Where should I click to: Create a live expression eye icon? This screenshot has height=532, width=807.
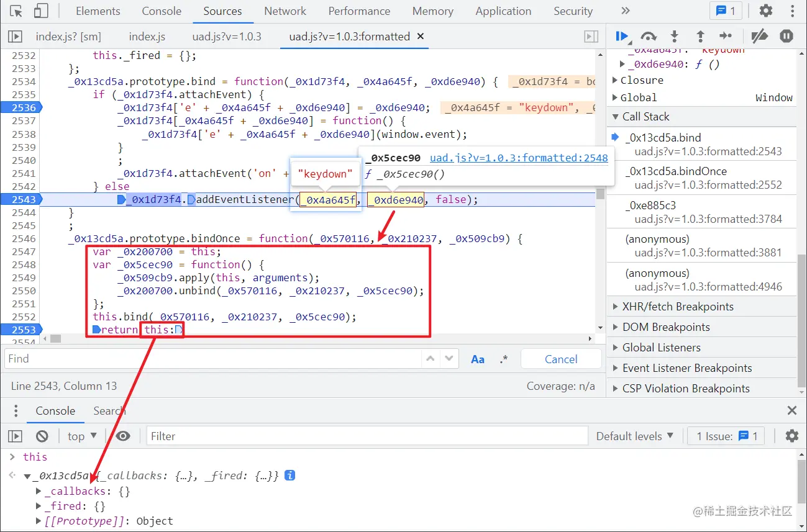pyautogui.click(x=123, y=436)
